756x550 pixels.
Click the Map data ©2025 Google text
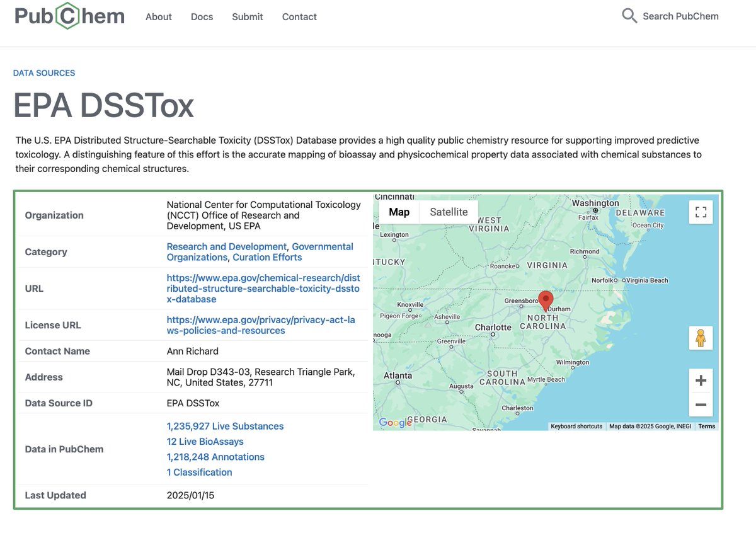click(650, 427)
